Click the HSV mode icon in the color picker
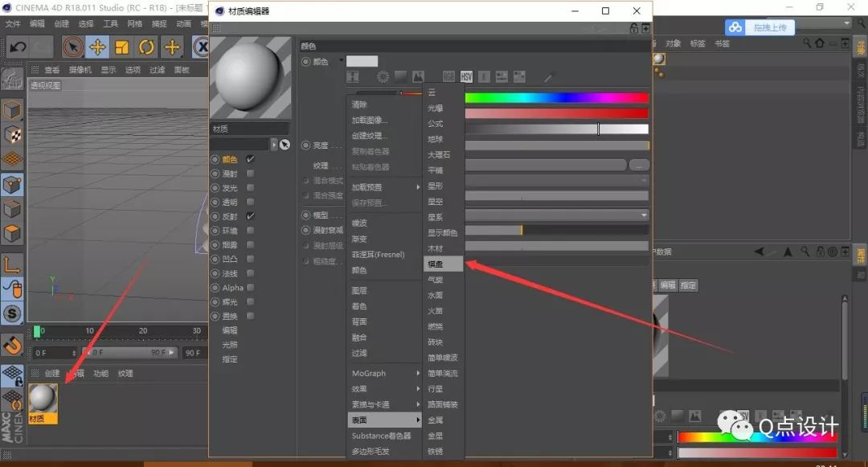Screen dimensions: 868x467 466,76
